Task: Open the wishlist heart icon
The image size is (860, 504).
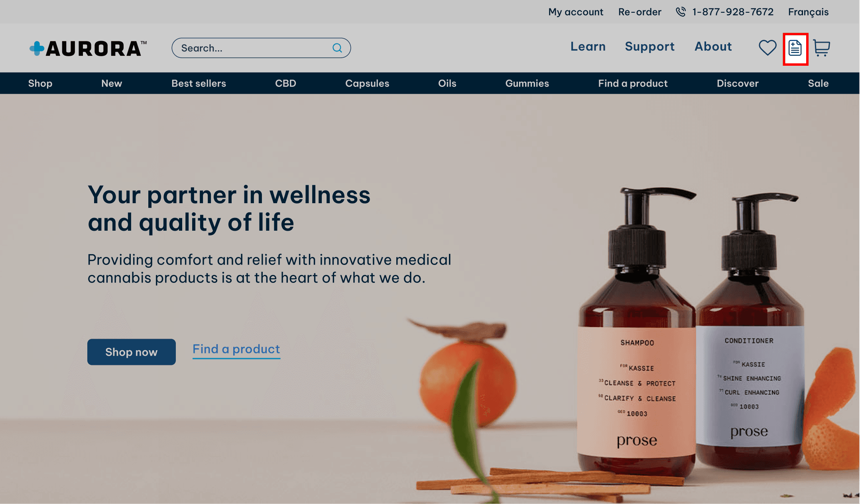Action: [x=767, y=48]
